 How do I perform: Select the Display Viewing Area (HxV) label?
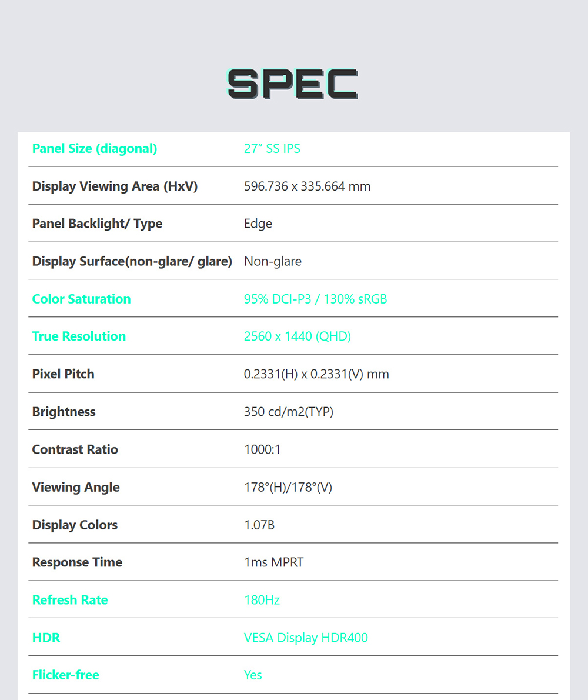[115, 186]
